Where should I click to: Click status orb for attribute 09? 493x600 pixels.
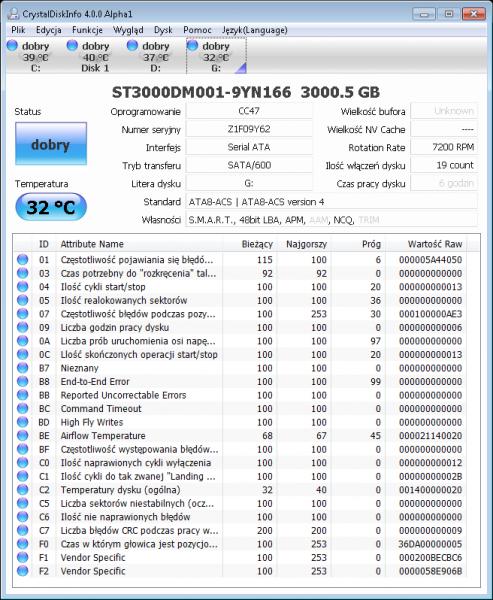[23, 327]
